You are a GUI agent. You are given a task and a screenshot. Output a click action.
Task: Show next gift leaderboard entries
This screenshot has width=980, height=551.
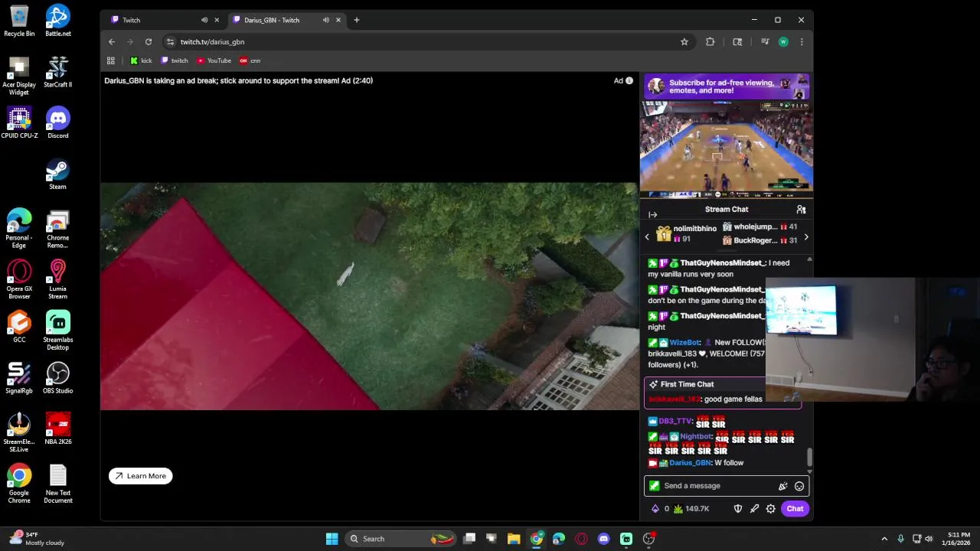[805, 237]
